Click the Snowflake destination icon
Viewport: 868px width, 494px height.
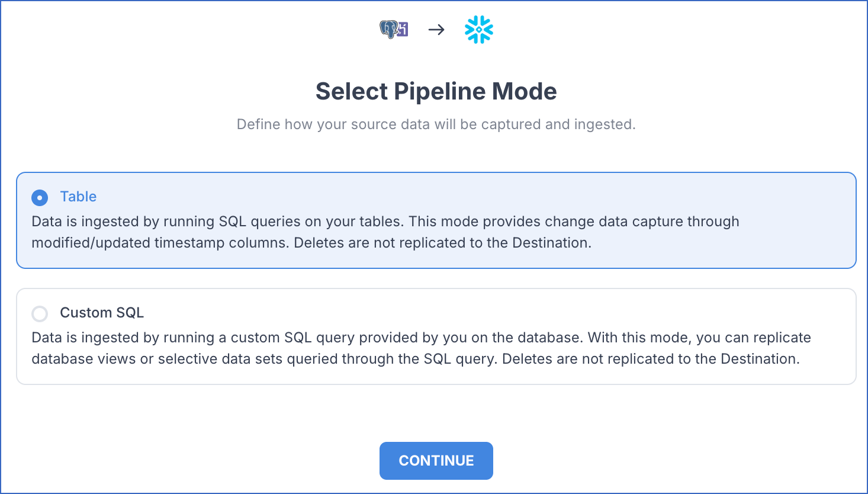[x=479, y=30]
